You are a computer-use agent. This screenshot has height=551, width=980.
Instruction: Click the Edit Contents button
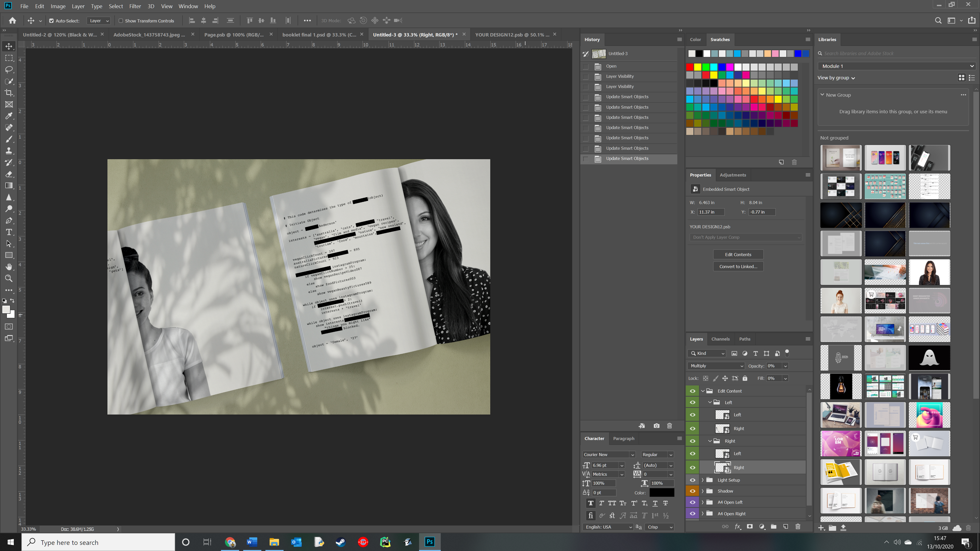point(738,254)
